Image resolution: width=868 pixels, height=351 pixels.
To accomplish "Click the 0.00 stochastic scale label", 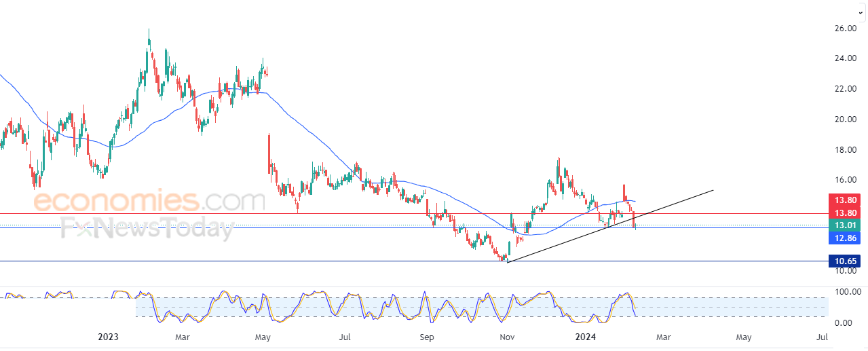I will tap(845, 322).
